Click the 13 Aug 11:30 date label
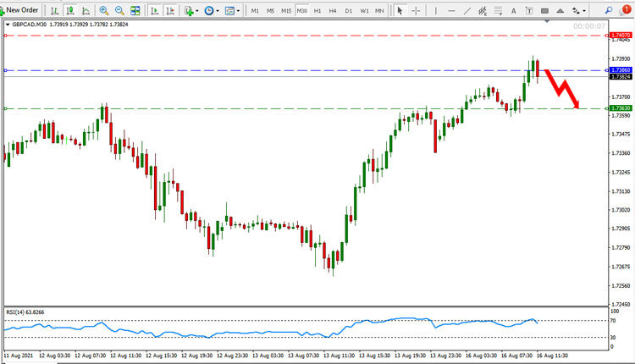The image size is (635, 364). point(339,356)
